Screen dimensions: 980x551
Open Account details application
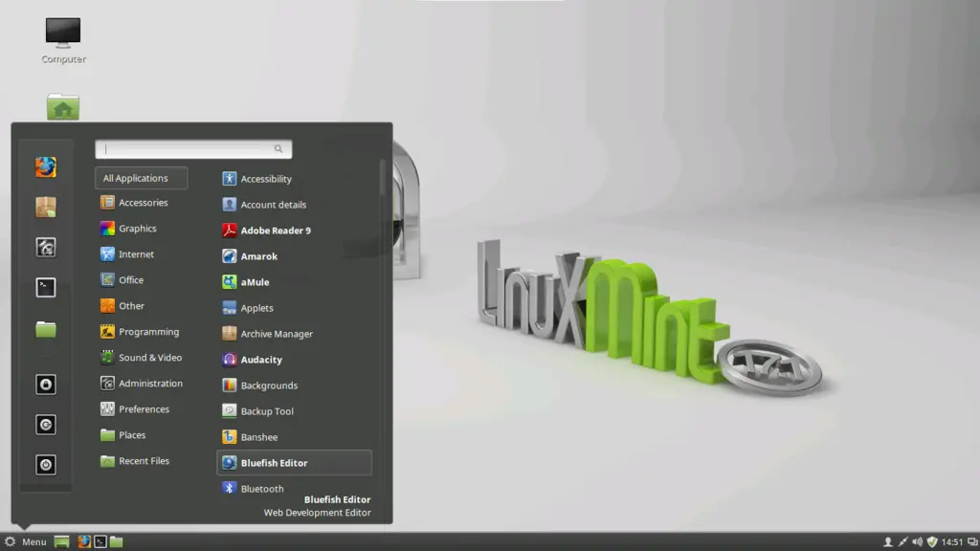295,205
